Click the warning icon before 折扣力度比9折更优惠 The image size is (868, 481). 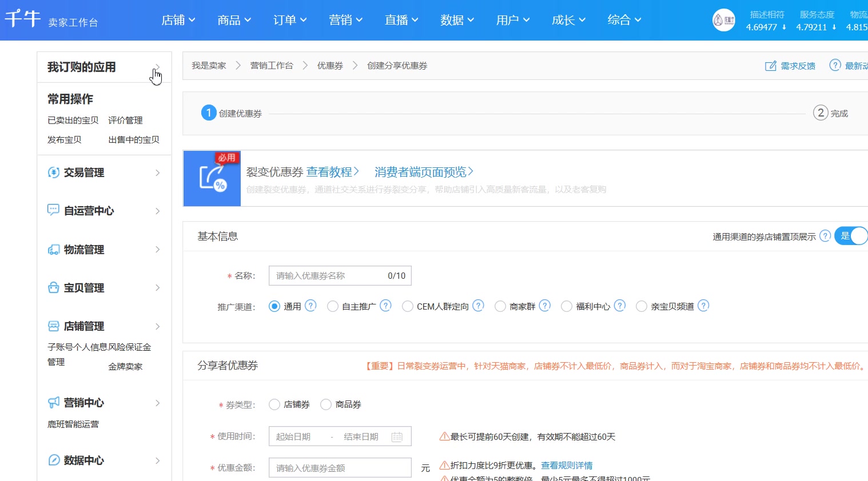pyautogui.click(x=444, y=465)
